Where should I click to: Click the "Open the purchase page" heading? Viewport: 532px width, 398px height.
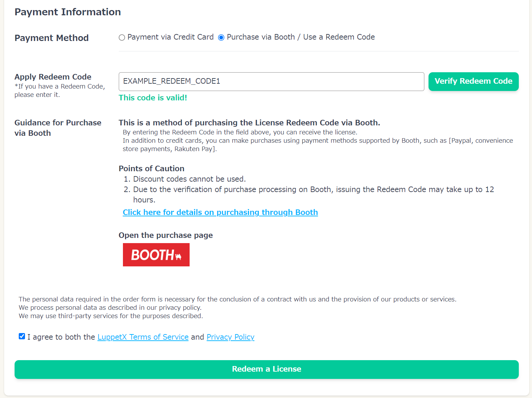[166, 235]
